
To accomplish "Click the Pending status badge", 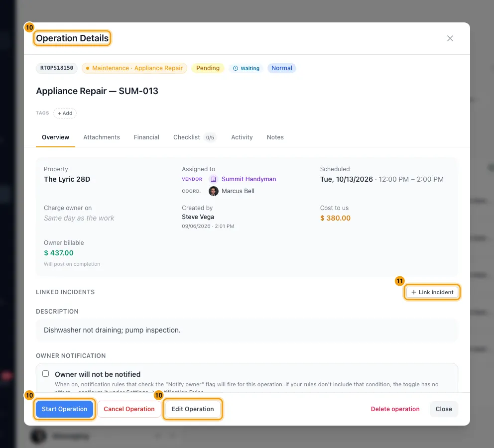I will tap(208, 68).
